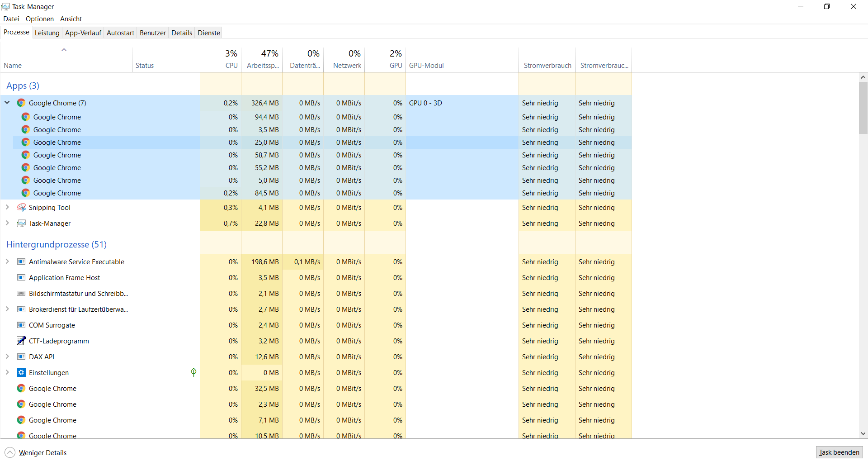868x466 pixels.
Task: Click the 326,4 MB memory value
Action: (x=265, y=103)
